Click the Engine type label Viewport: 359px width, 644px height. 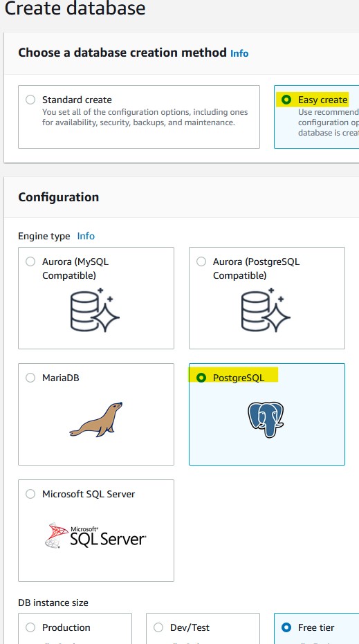coord(44,236)
